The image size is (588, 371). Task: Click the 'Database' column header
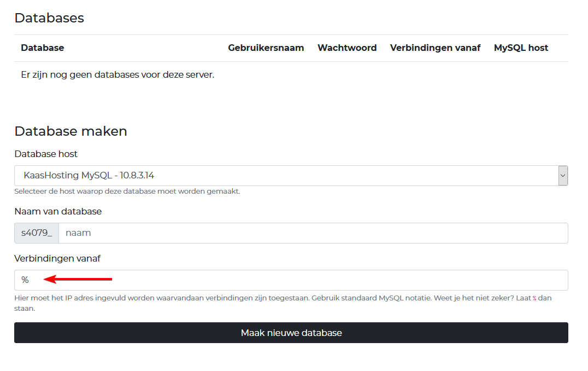tap(43, 48)
